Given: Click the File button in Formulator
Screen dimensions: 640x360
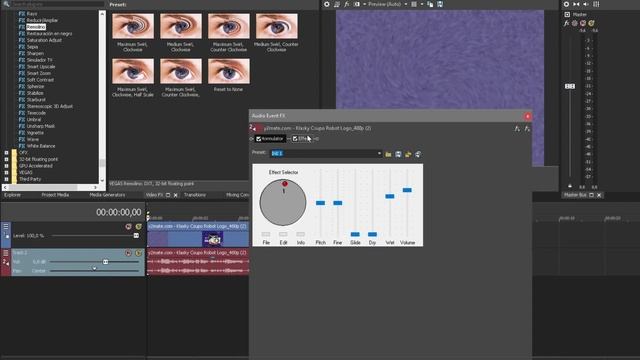Looking at the screenshot, I should coord(266,234).
